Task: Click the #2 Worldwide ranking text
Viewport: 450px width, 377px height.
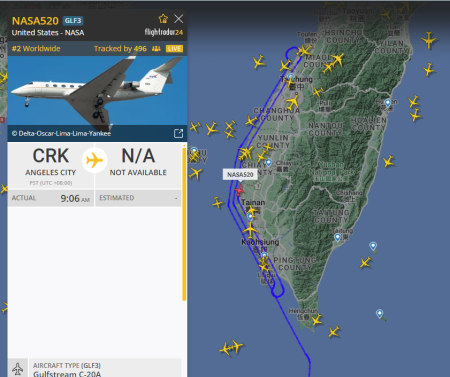Action: pos(36,49)
